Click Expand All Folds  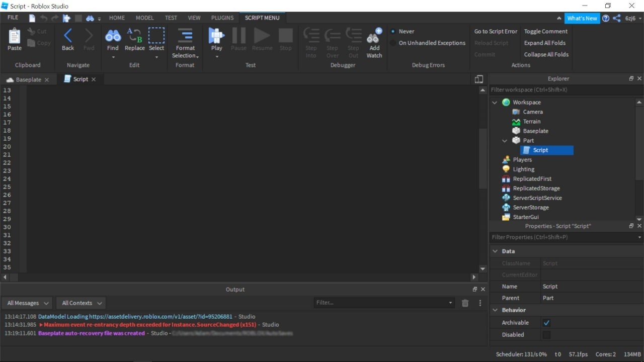(x=545, y=43)
